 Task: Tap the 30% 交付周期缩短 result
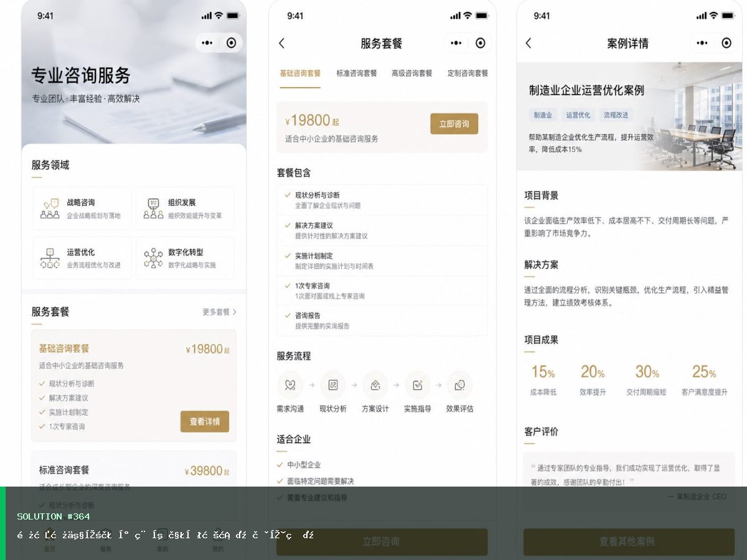click(646, 380)
